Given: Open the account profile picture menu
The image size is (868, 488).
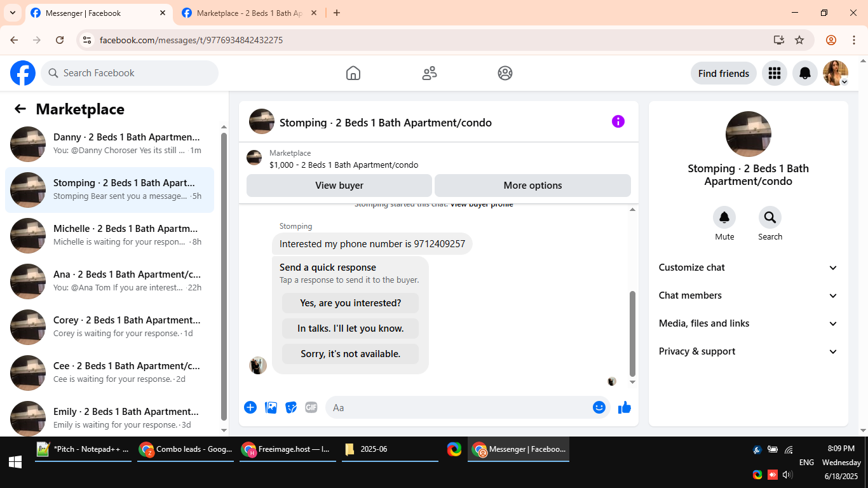Looking at the screenshot, I should 836,73.
